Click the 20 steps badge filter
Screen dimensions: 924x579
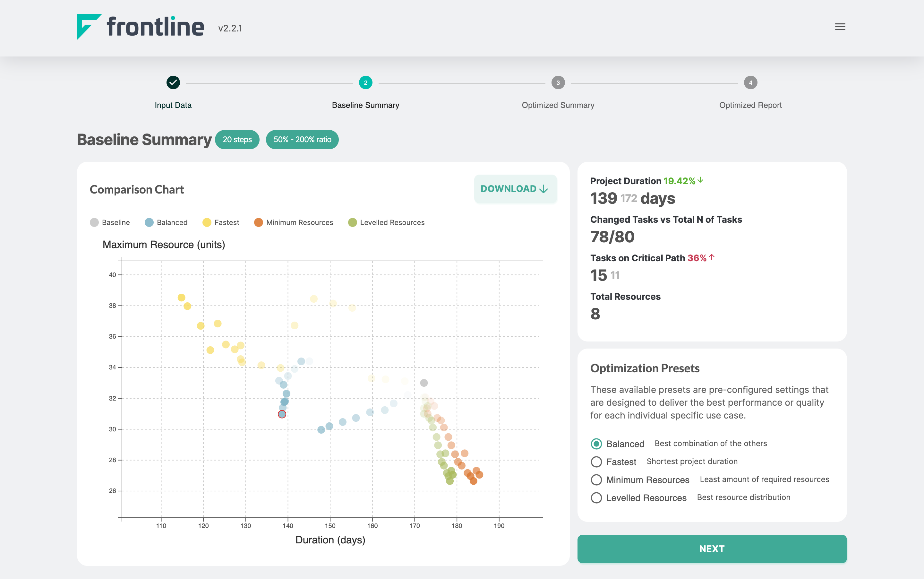[238, 139]
